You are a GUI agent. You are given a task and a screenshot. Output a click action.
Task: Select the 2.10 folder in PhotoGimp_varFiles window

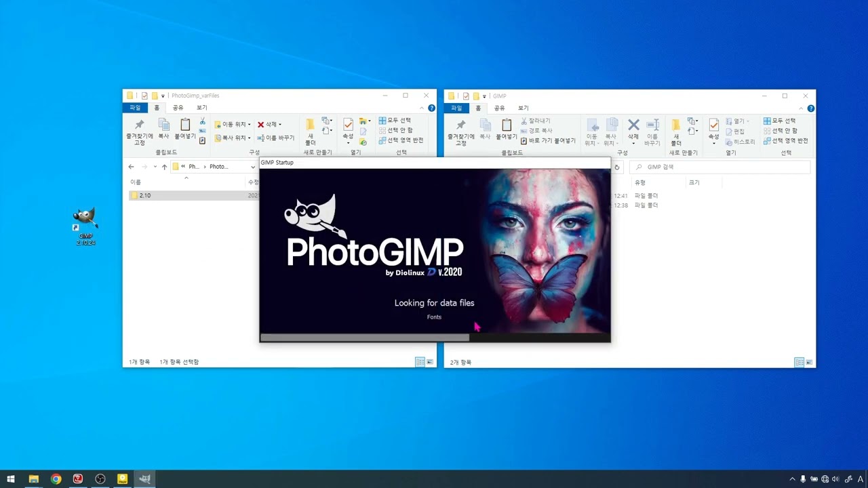point(194,195)
